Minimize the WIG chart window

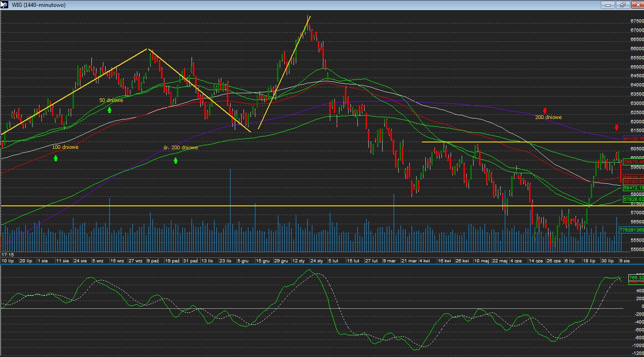(x=608, y=5)
